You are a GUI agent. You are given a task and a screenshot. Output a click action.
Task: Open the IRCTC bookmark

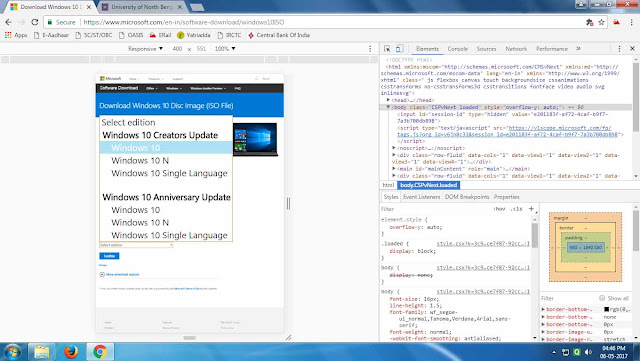click(229, 35)
